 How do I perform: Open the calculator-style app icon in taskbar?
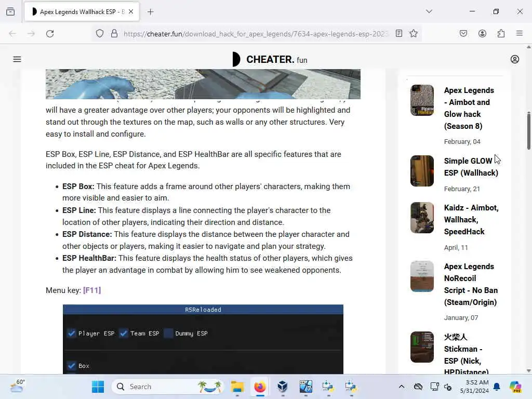305,387
